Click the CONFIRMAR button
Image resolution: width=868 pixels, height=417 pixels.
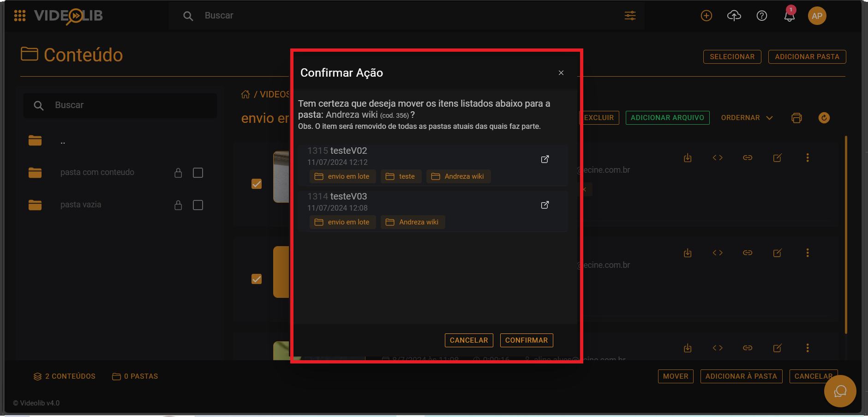click(526, 340)
